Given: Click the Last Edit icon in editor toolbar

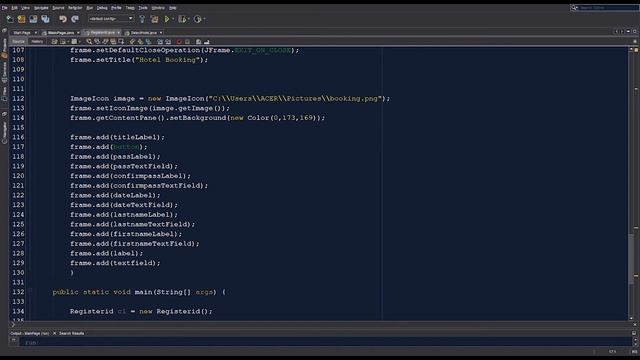Looking at the screenshot, I should point(54,41).
